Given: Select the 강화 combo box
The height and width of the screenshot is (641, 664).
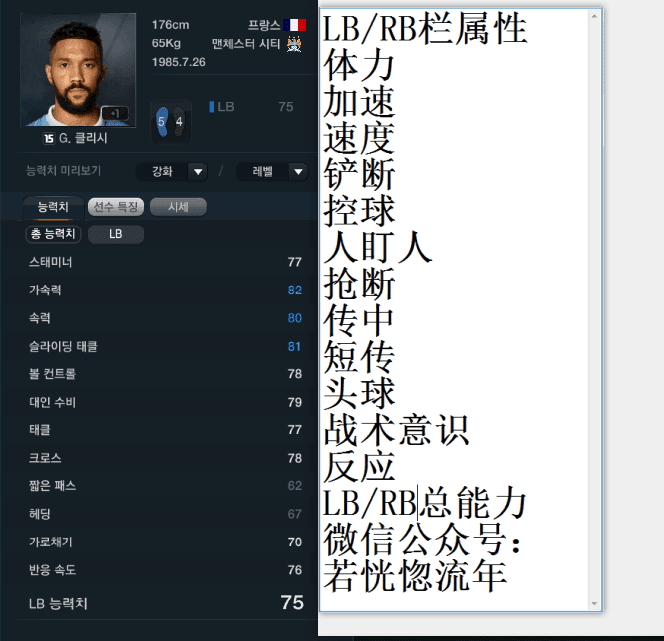Looking at the screenshot, I should 172,172.
